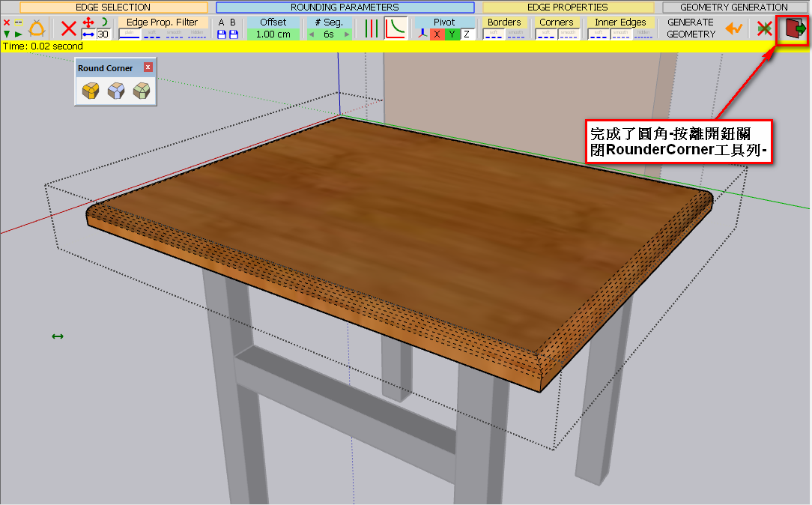Click the Pivot axes icon
Image resolution: width=812 pixels, height=505 pixels.
(422, 34)
